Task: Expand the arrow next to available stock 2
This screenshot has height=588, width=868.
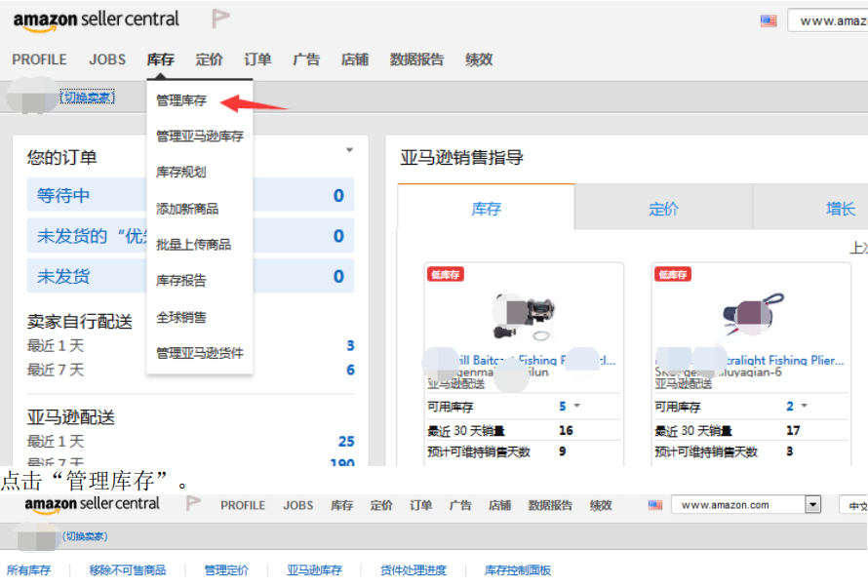Action: 805,406
